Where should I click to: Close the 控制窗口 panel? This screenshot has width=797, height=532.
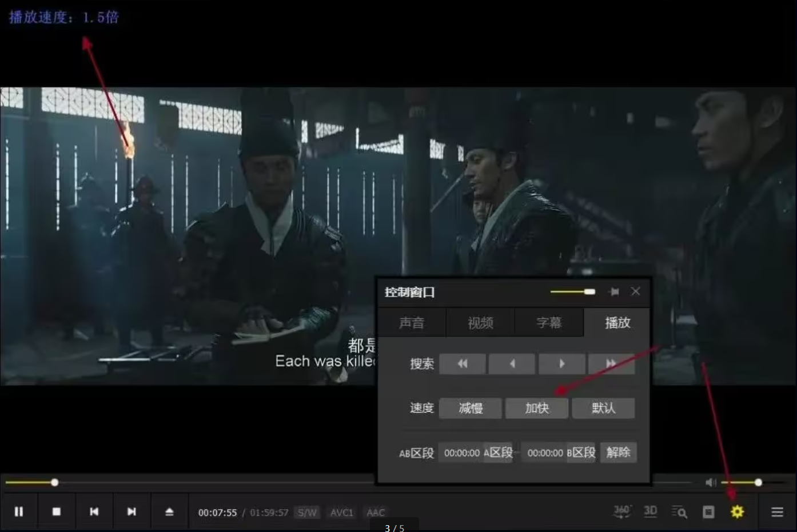tap(636, 291)
